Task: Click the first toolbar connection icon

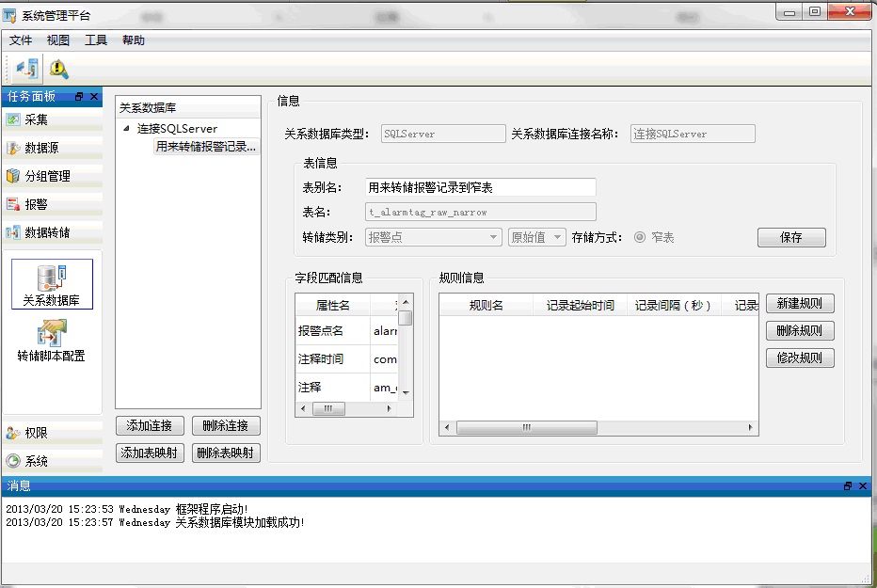Action: click(27, 70)
